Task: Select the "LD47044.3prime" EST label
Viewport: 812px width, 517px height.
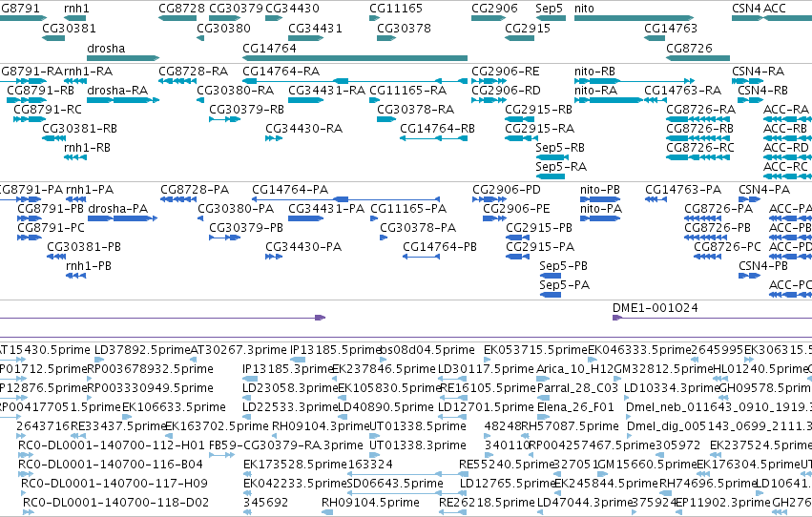Action: [x=585, y=503]
